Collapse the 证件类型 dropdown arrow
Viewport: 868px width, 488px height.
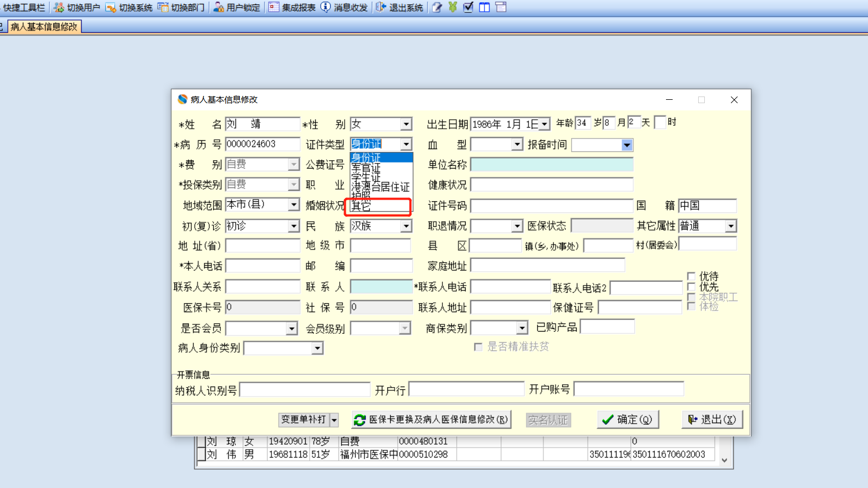[x=406, y=144]
